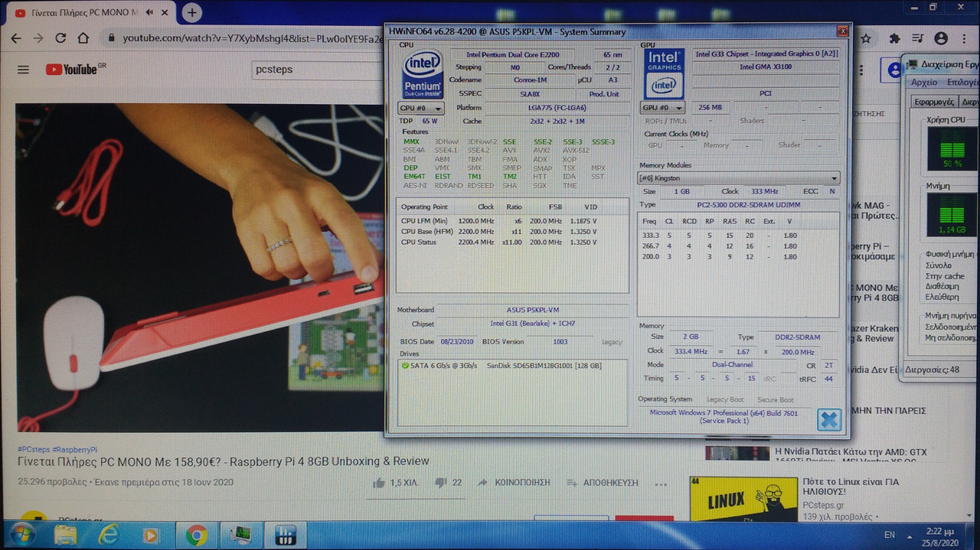
Task: Go back in Chrome
Action: point(18,38)
